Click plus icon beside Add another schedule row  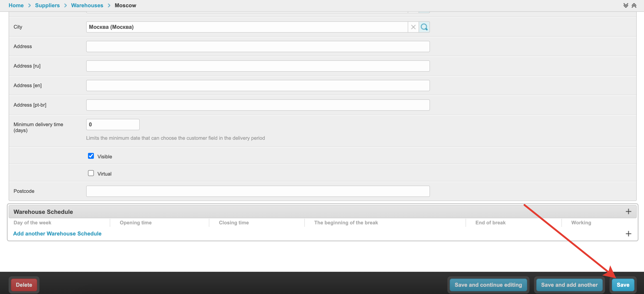point(628,234)
